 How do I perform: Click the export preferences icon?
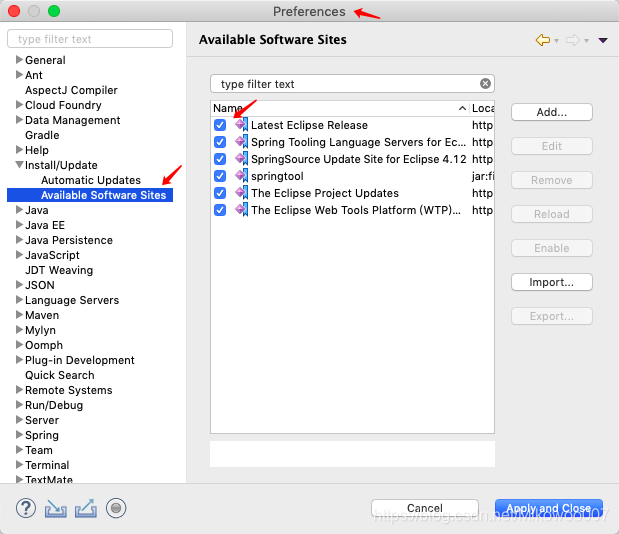click(x=86, y=508)
